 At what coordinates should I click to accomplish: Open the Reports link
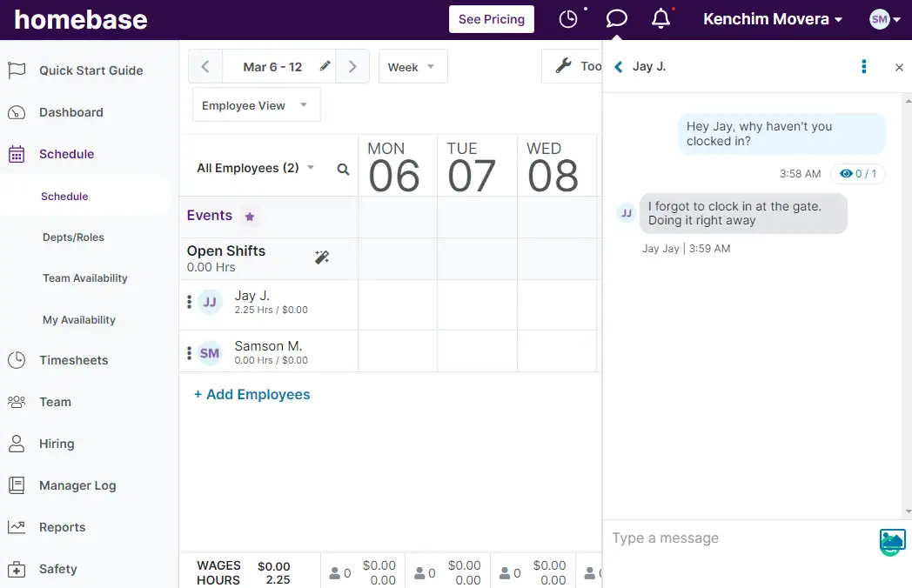(x=63, y=527)
